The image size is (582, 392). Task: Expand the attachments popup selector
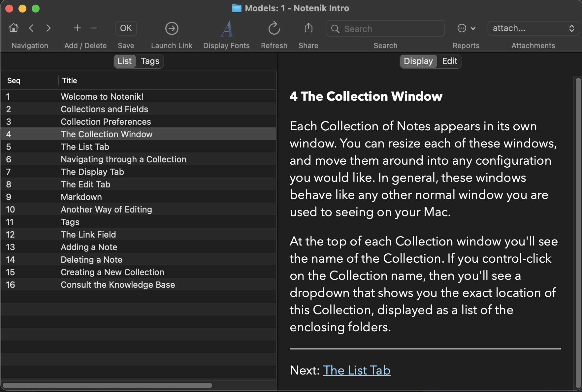(533, 28)
